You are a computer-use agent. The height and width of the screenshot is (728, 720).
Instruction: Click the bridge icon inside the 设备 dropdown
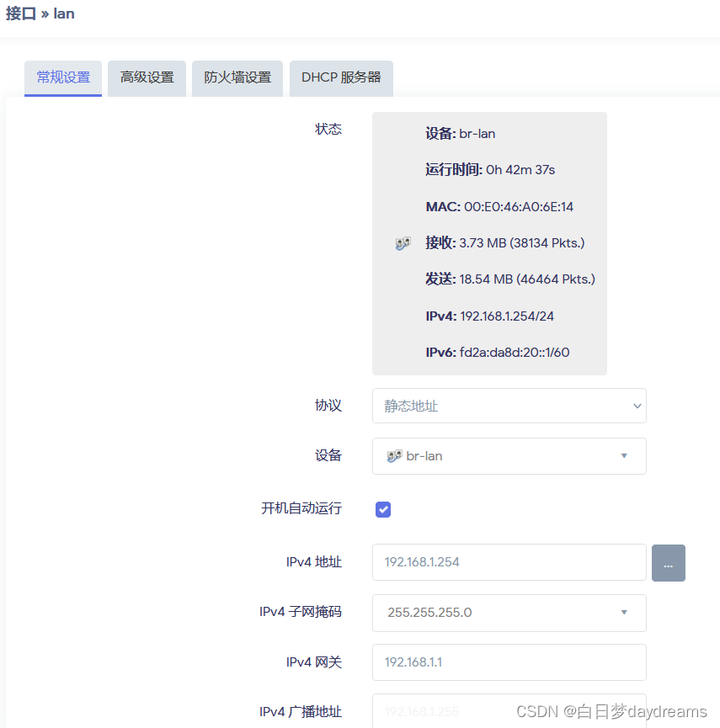(396, 455)
